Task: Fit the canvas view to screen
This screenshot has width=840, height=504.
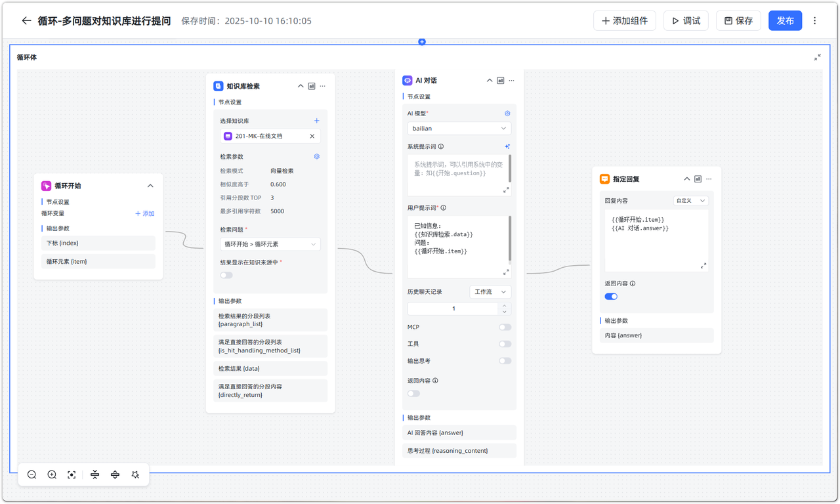Action: click(x=72, y=474)
